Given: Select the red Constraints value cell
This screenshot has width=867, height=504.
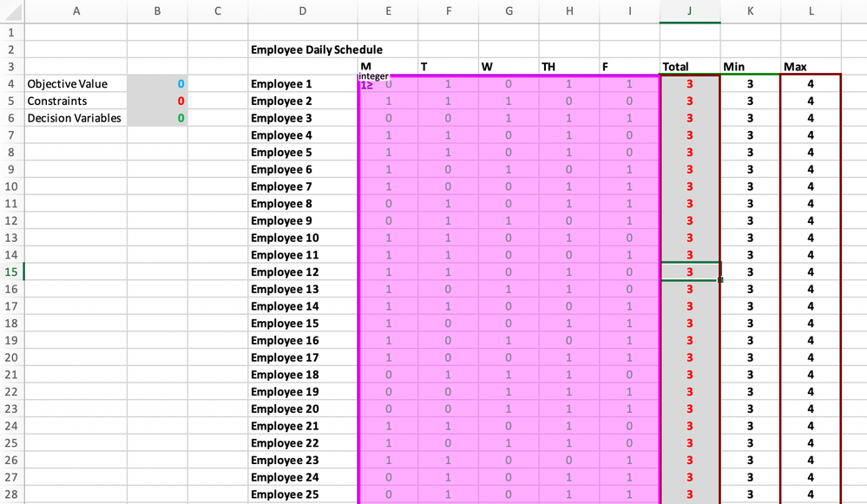Looking at the screenshot, I should (157, 101).
